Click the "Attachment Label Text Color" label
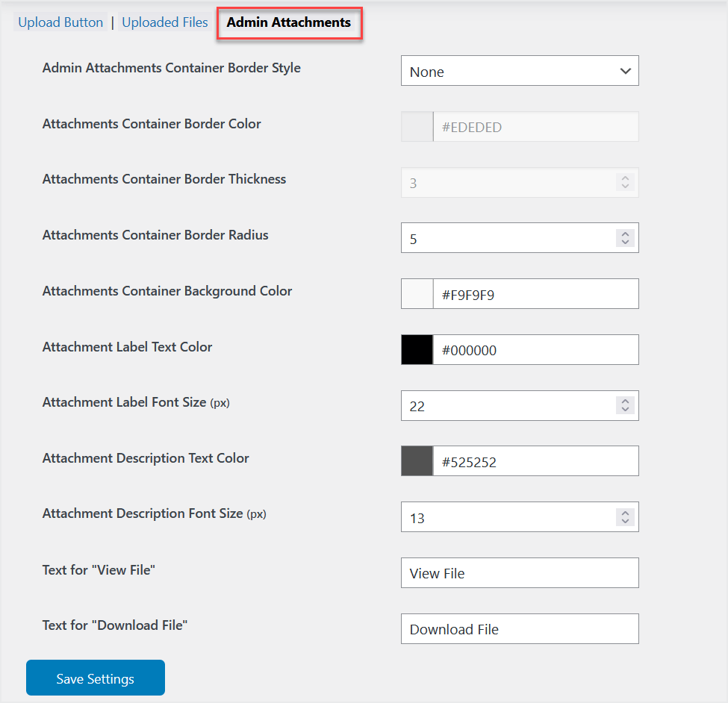The height and width of the screenshot is (703, 728). [127, 347]
